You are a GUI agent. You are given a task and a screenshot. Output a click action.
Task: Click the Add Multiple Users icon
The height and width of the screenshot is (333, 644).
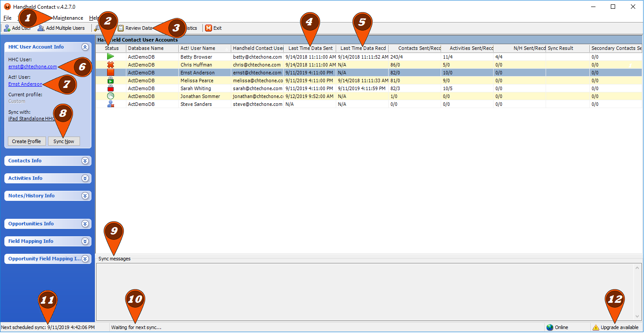(41, 28)
